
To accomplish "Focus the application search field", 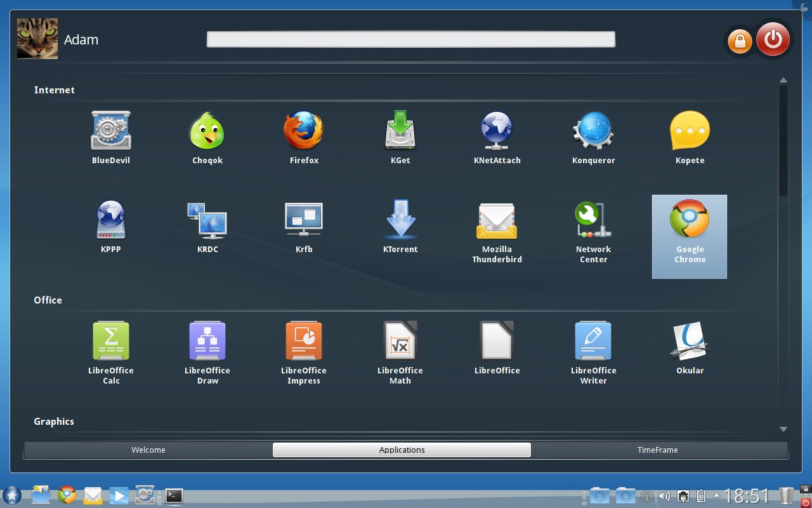I will pyautogui.click(x=410, y=39).
